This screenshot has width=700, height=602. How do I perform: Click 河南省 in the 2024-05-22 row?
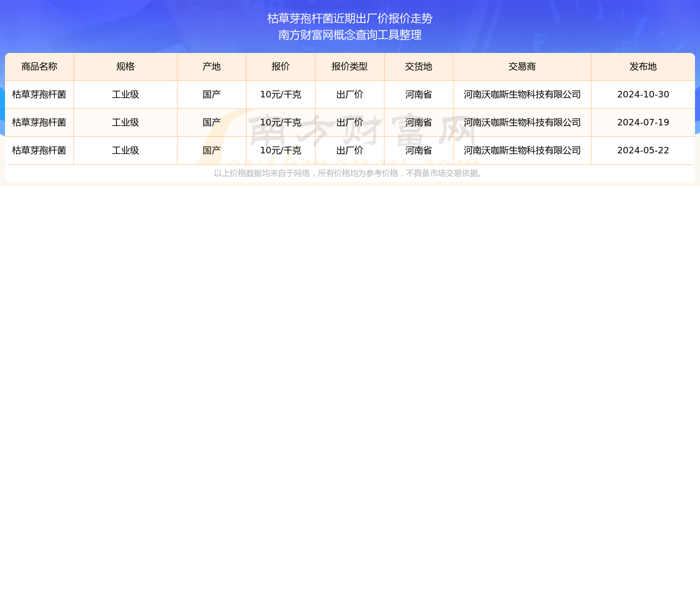(x=418, y=151)
